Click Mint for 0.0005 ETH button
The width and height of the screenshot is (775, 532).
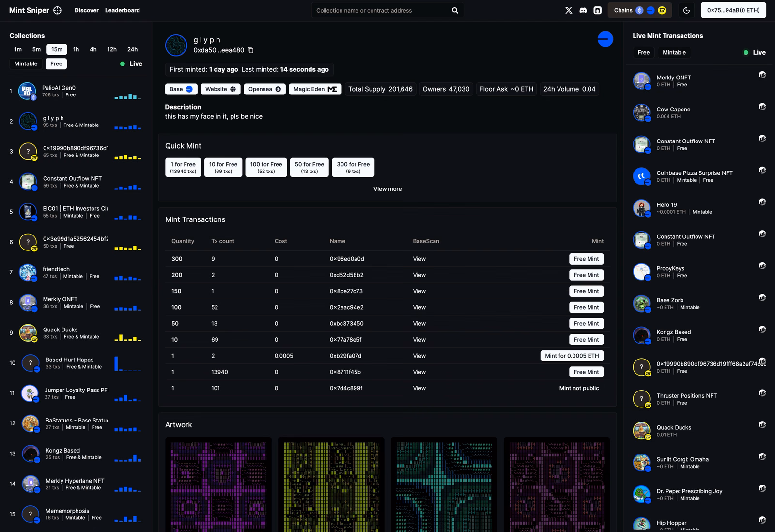[x=572, y=356]
